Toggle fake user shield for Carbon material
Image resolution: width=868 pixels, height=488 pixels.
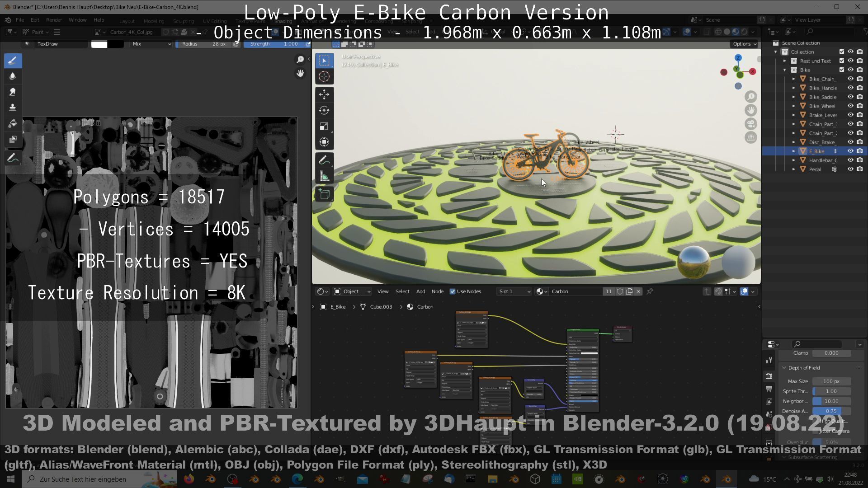point(620,291)
